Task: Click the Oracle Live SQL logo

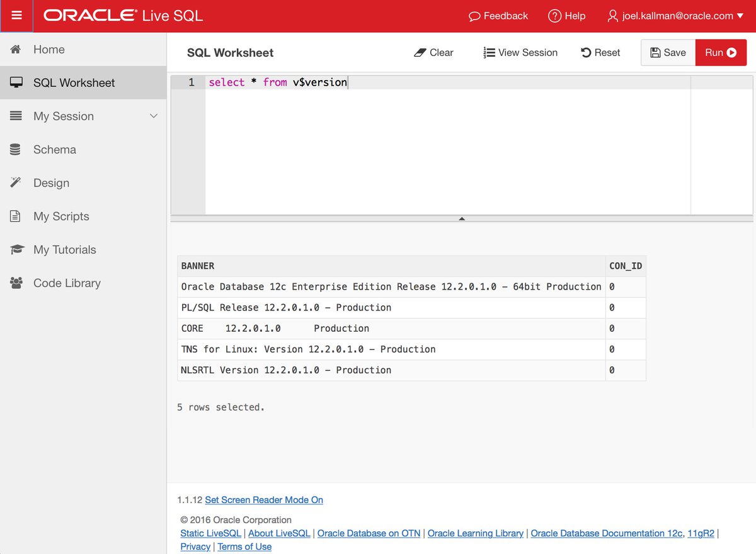Action: tap(123, 16)
